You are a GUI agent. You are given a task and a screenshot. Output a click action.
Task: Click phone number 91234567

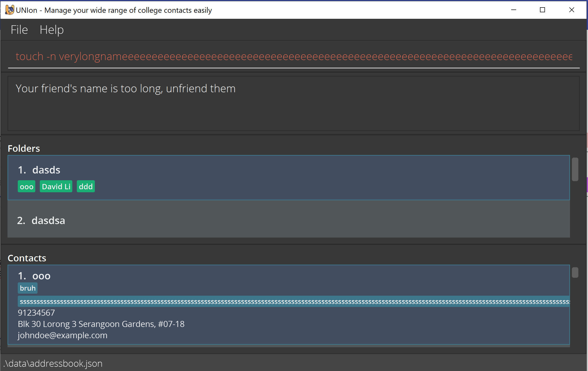pos(36,313)
